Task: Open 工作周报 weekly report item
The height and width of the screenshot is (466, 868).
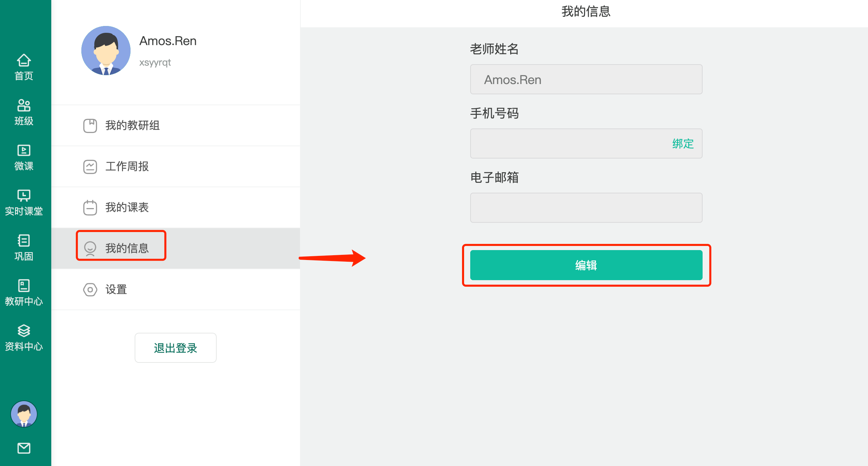Action: 176,166
